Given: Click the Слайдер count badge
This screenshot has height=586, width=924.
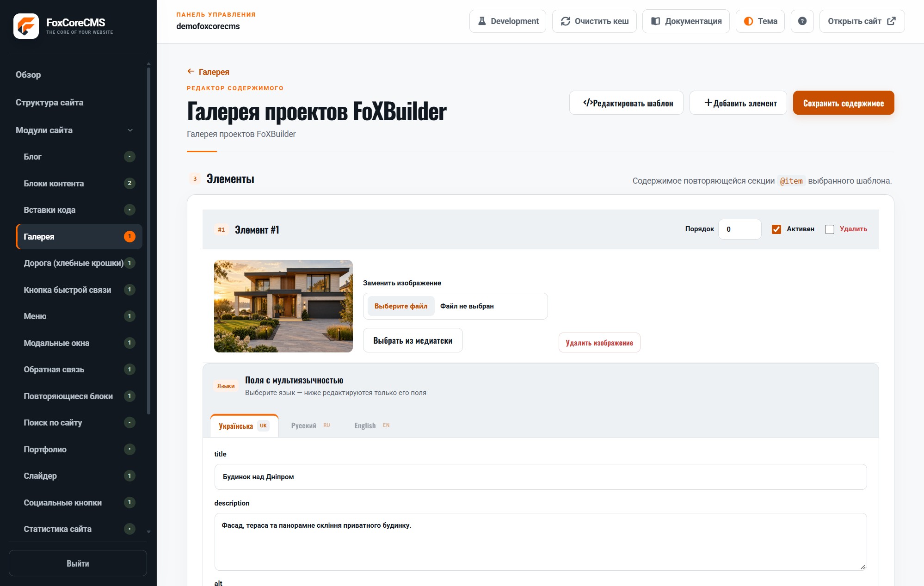Looking at the screenshot, I should [129, 476].
